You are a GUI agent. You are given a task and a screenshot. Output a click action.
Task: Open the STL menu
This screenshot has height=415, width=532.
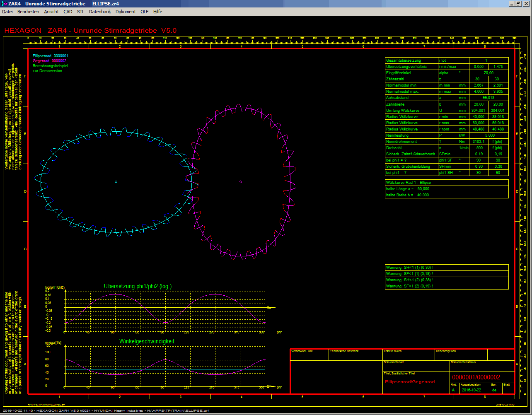tap(81, 12)
